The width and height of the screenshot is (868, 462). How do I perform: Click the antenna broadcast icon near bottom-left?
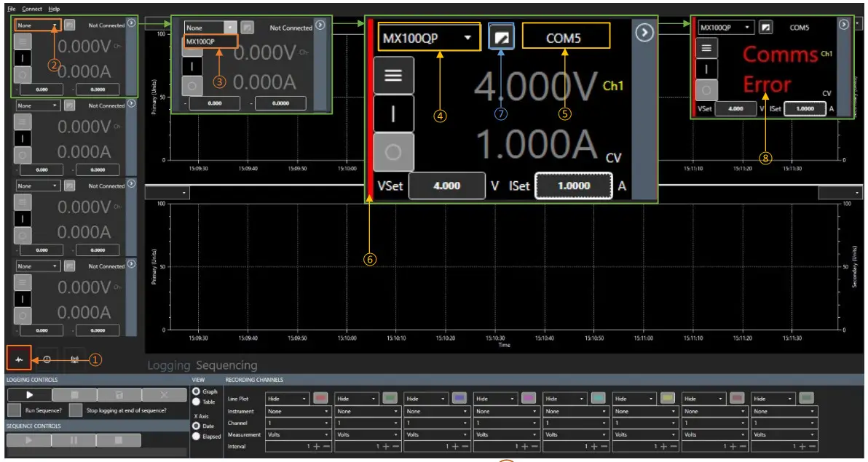click(75, 359)
